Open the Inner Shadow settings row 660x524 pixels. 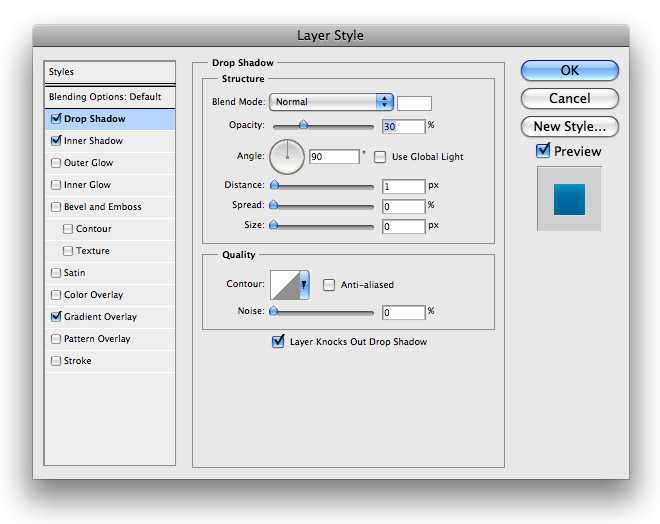coord(110,141)
